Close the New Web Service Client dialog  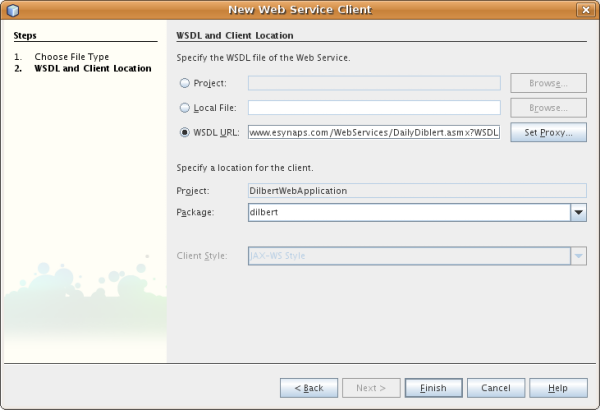583,10
